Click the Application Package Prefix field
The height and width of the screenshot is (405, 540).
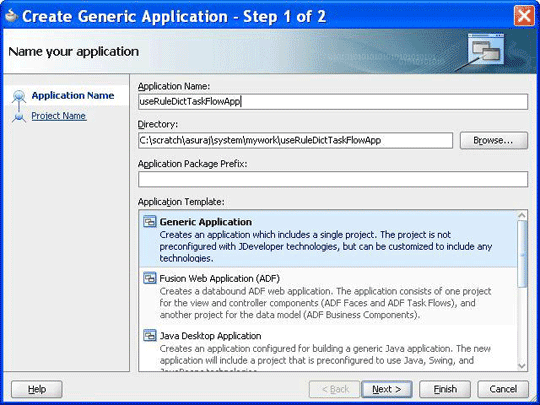click(x=333, y=179)
